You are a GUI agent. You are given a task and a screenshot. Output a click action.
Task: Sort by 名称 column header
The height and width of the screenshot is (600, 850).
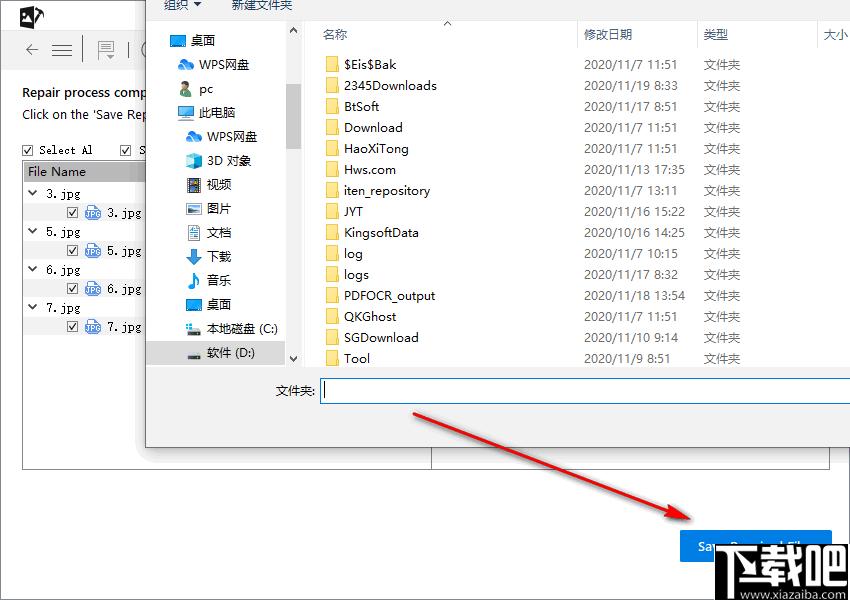coord(334,35)
